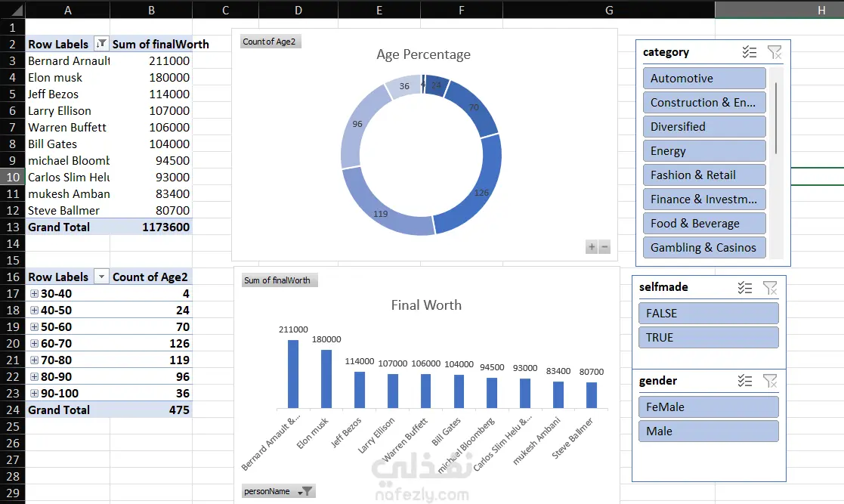Select the Count of Age2 header cell B16
The image size is (844, 504).
click(151, 277)
